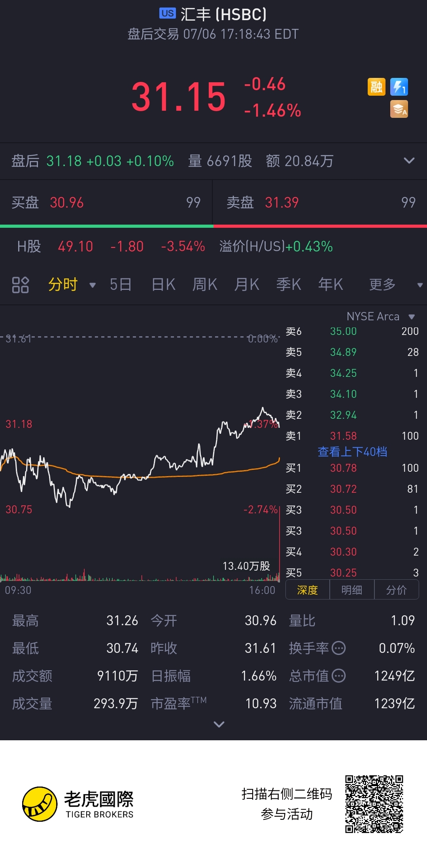
Task: Tap the info icon next to 总市值
Action: click(339, 676)
